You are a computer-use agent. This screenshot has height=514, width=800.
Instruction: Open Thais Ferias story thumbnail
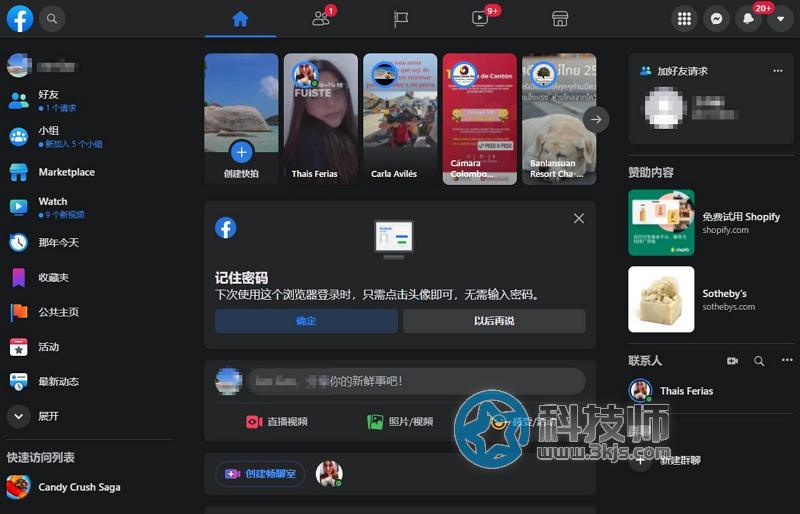pos(320,118)
